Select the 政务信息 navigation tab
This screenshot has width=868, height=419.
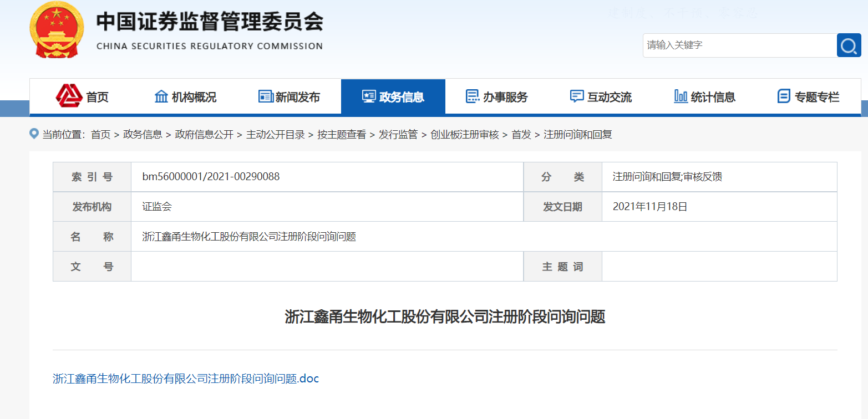point(393,97)
